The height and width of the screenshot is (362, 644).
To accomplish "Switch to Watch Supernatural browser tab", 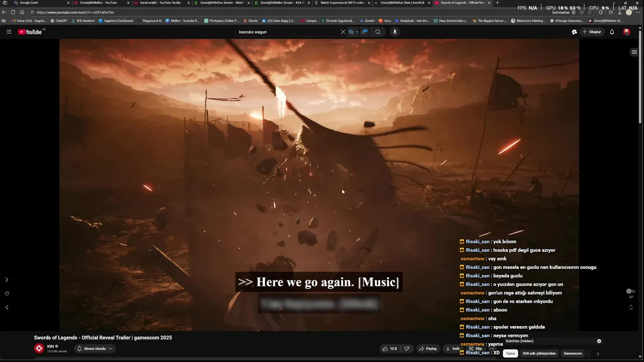I will tap(342, 3).
